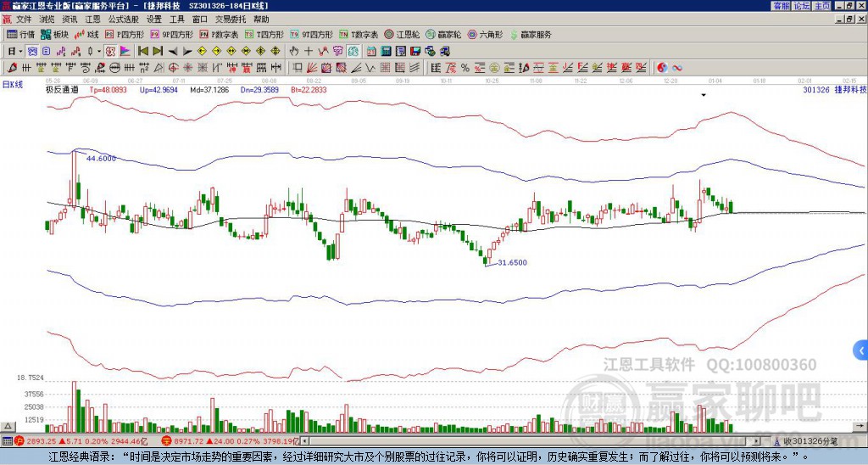Select the zigzag wave line tool
The height and width of the screenshot is (465, 868).
370,68
